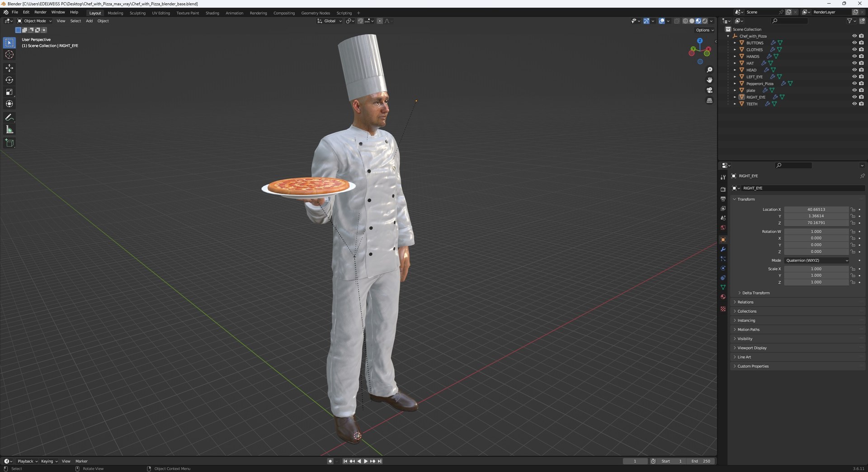Screen dimensions: 868x472
Task: Activate the Scale tool
Action: (x=9, y=92)
